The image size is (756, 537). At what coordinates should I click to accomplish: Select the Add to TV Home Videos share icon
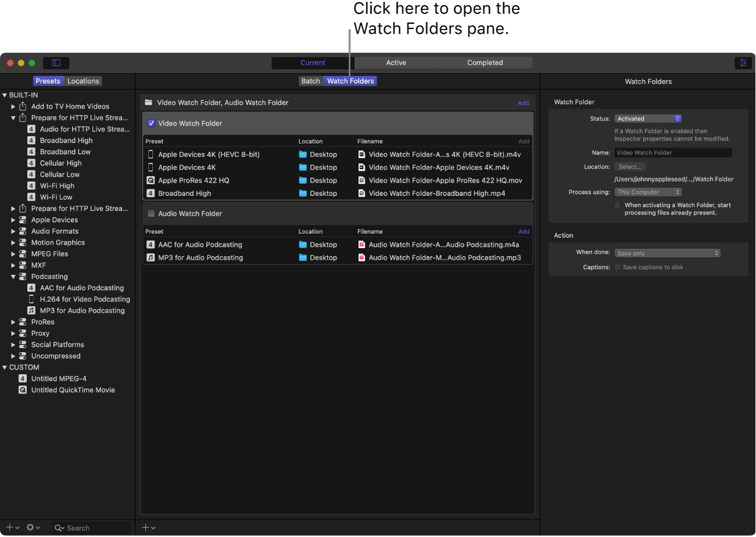(x=23, y=106)
